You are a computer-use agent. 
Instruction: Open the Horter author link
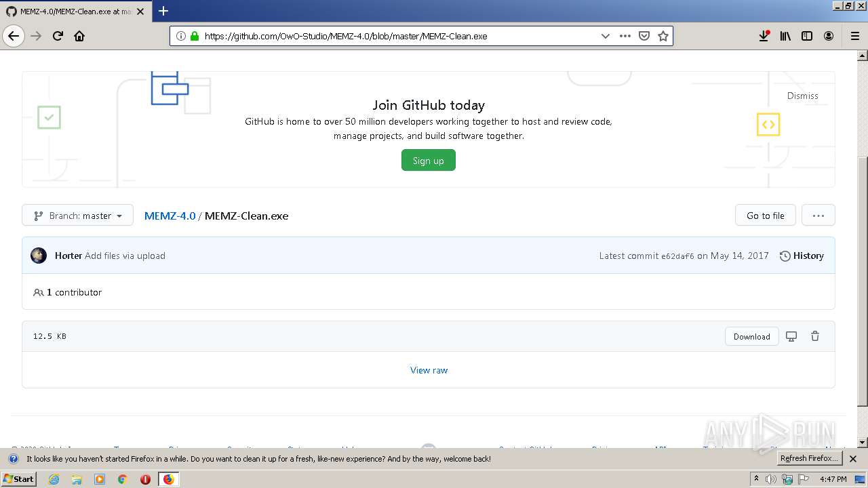[68, 256]
